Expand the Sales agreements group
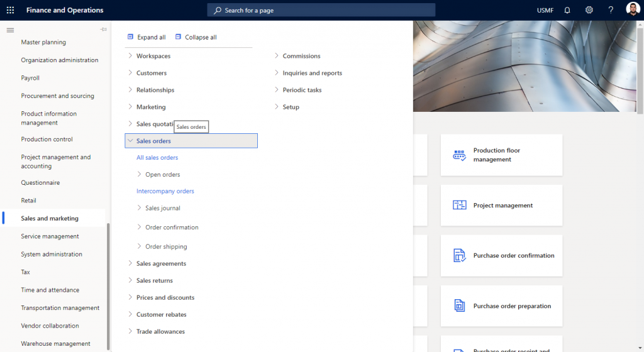This screenshot has width=644, height=352. click(130, 263)
